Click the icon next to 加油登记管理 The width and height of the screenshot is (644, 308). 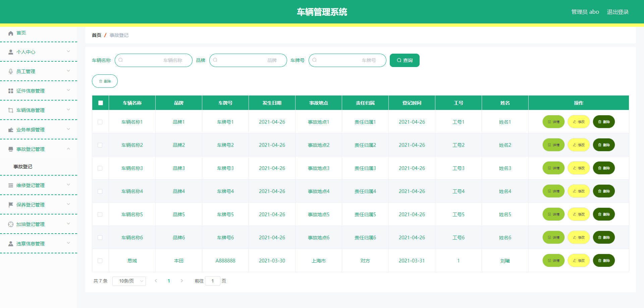(x=11, y=225)
